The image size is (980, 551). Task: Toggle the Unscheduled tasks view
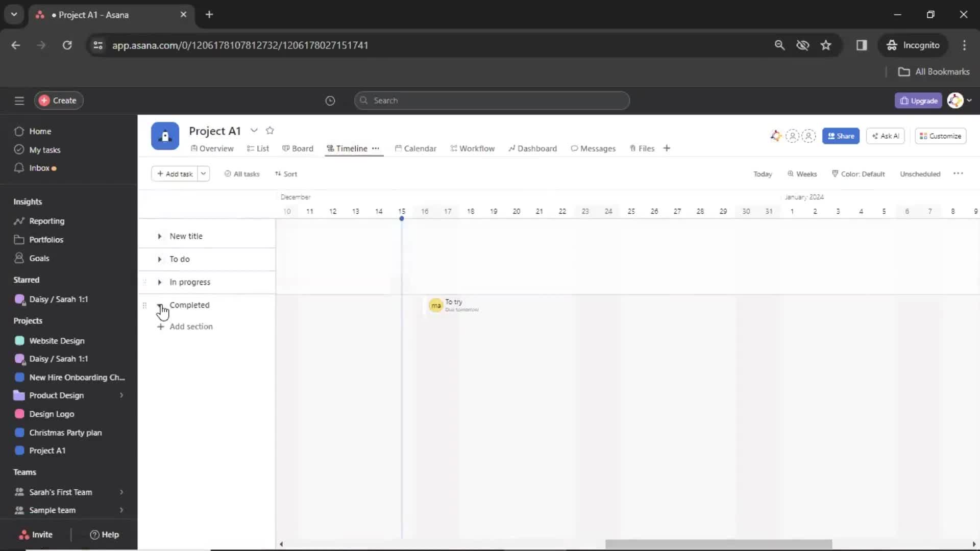pos(920,173)
